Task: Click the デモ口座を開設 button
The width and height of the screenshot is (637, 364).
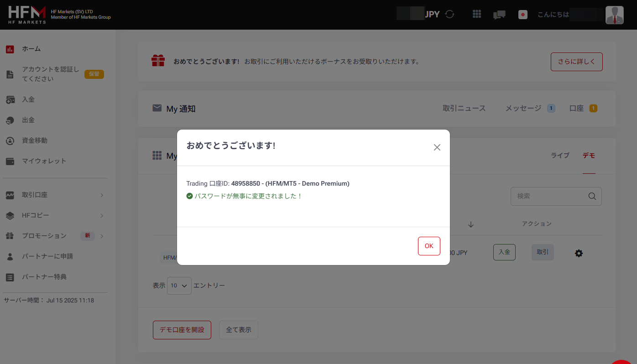Action: pyautogui.click(x=182, y=330)
